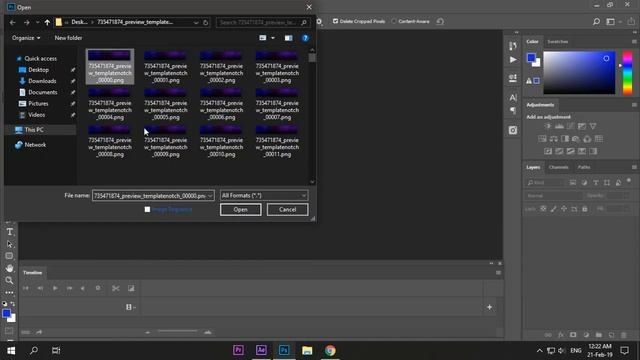Click the Render Video arrow icon
This screenshot has height=360, width=640.
coord(39,332)
